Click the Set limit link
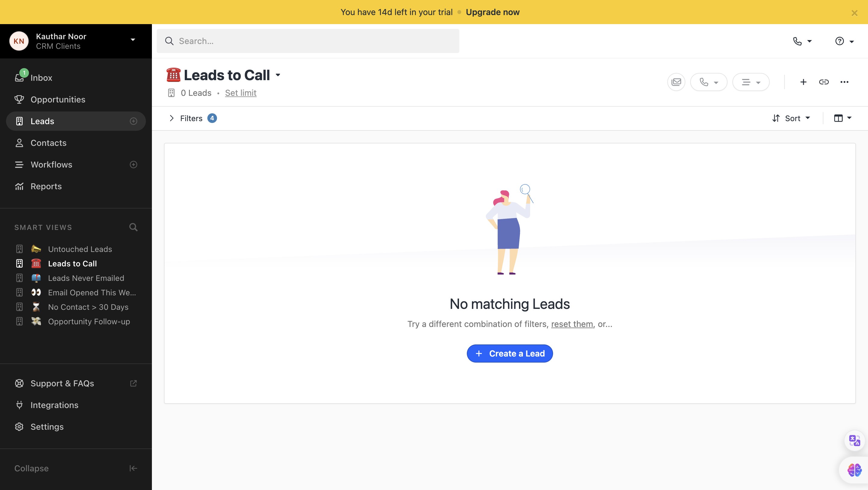This screenshot has height=490, width=868. pyautogui.click(x=241, y=93)
